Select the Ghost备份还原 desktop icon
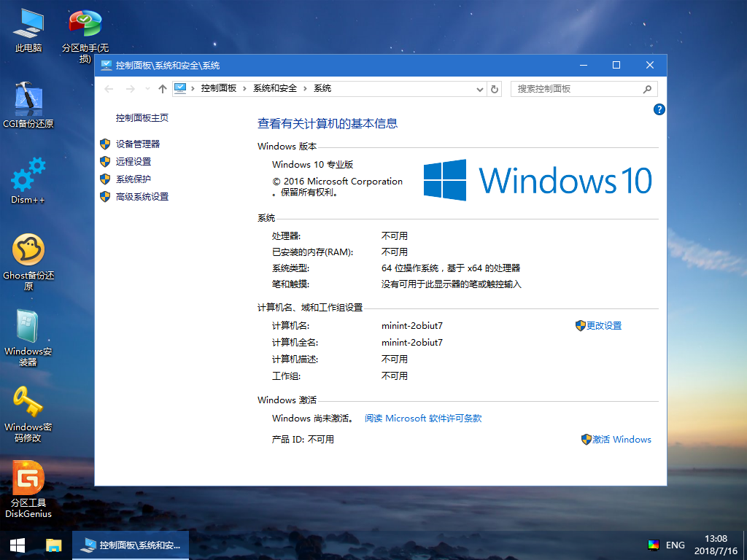The image size is (747, 560). (x=28, y=262)
